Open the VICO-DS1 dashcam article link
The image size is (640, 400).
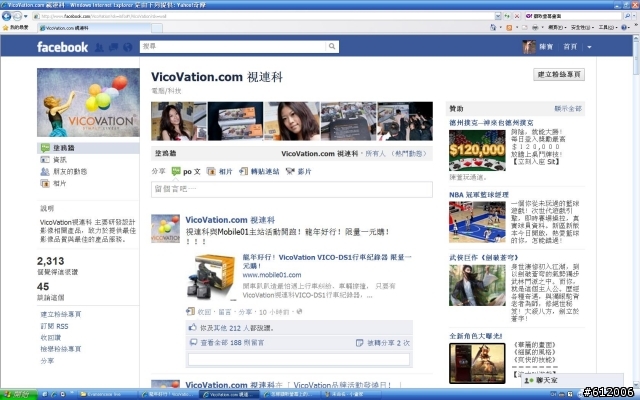[x=327, y=262]
